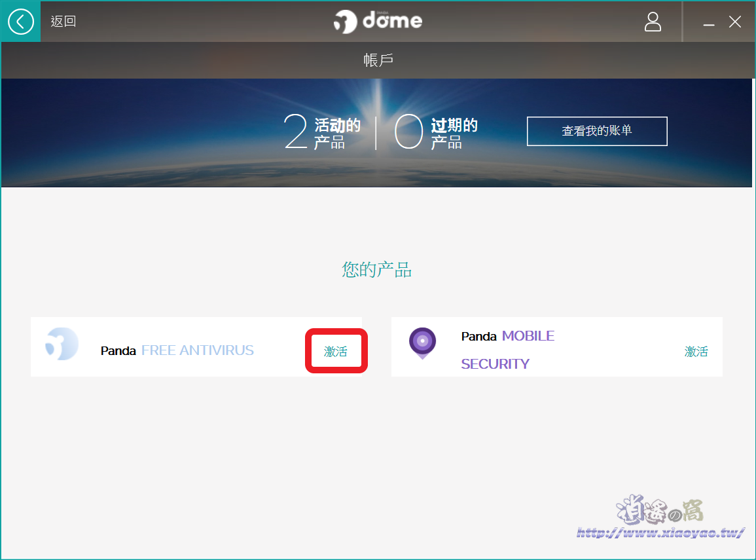The image size is (756, 560).
Task: Click the 帳戶 page title
Action: click(378, 60)
